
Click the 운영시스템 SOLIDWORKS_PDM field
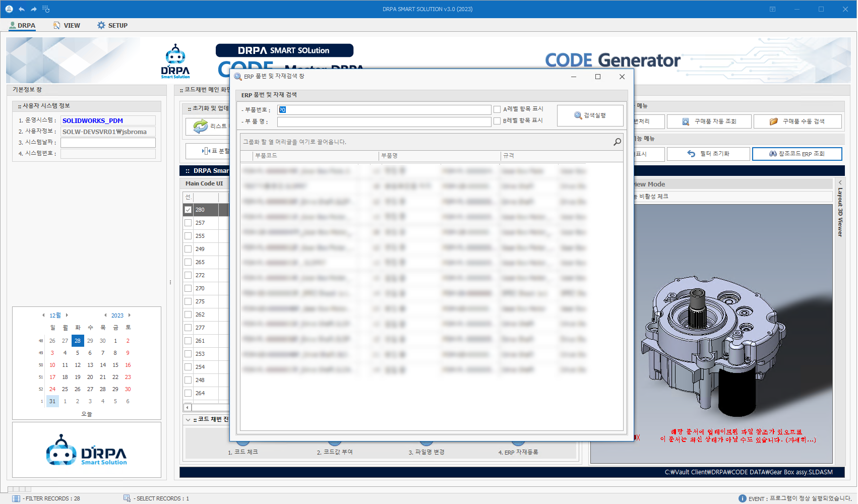point(108,121)
